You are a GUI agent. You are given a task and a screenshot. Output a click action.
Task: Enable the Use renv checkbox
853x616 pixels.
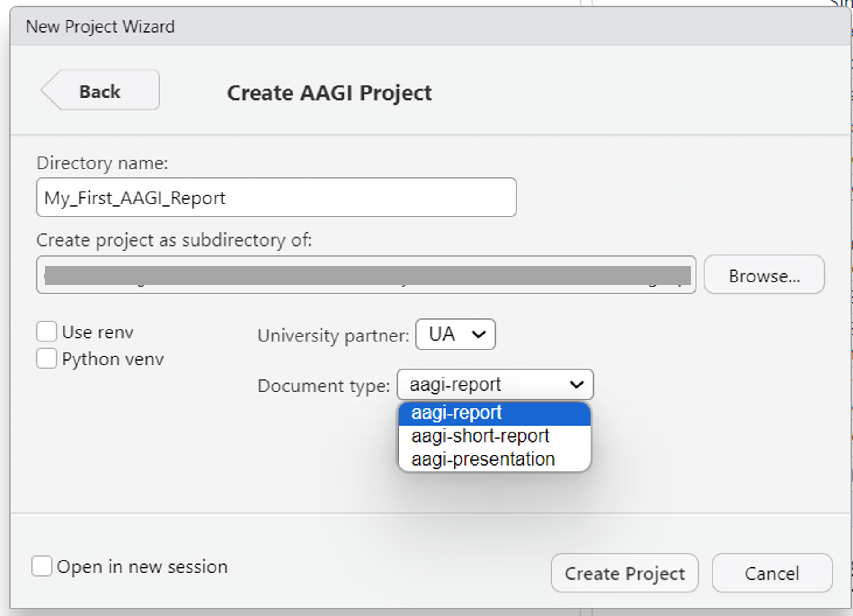click(x=47, y=332)
